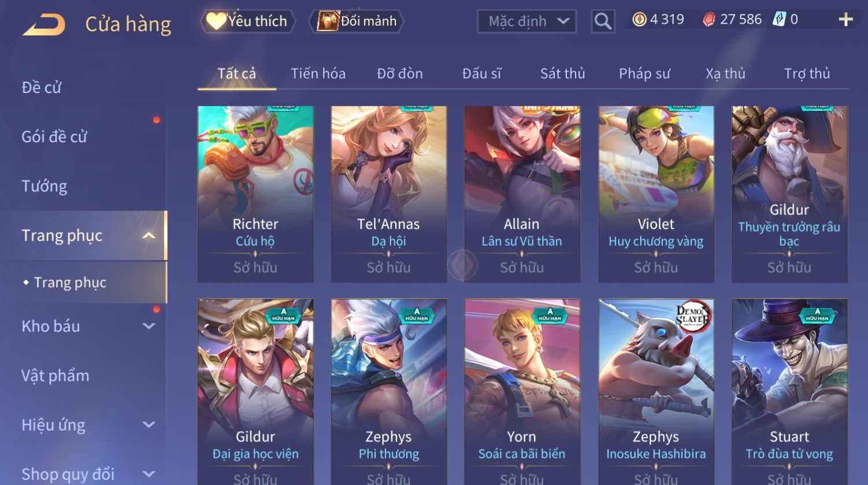The image size is (868, 485).
Task: Click the red ruby currency icon
Action: coord(709,20)
